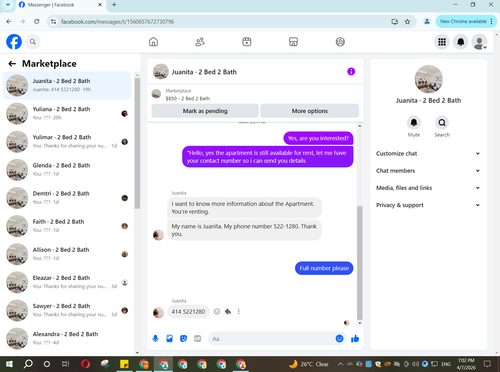Click the Facebook search magnifier icon

(x=33, y=42)
